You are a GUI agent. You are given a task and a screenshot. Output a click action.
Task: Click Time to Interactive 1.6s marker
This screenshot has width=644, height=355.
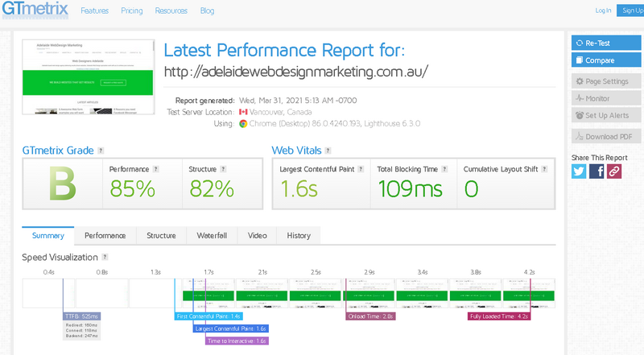coord(237,341)
